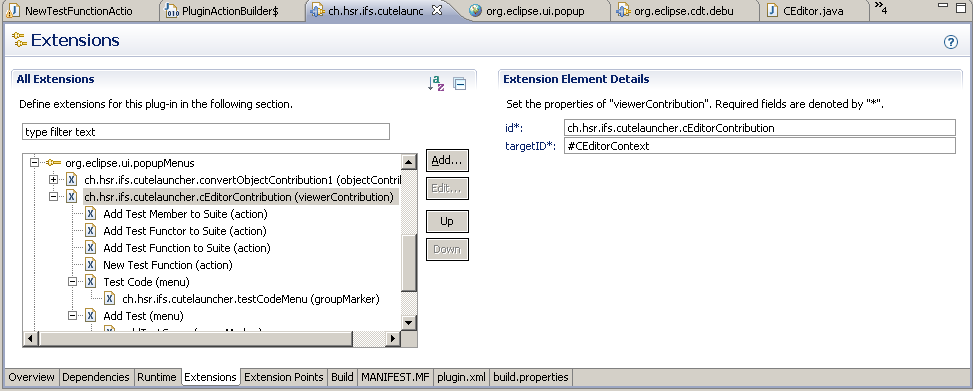This screenshot has height=391, width=973.
Task: Open org.eclipse.ui.popup editor tab
Action: (536, 11)
